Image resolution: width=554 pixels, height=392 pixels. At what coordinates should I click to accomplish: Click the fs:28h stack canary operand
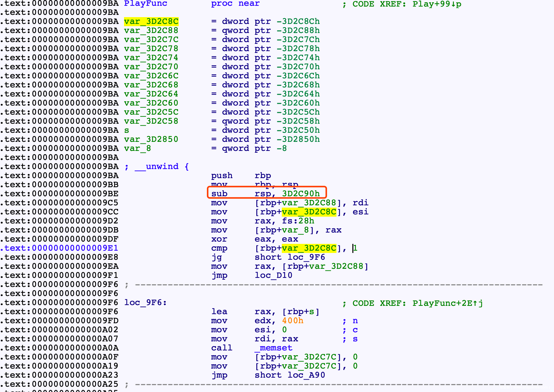pyautogui.click(x=298, y=221)
